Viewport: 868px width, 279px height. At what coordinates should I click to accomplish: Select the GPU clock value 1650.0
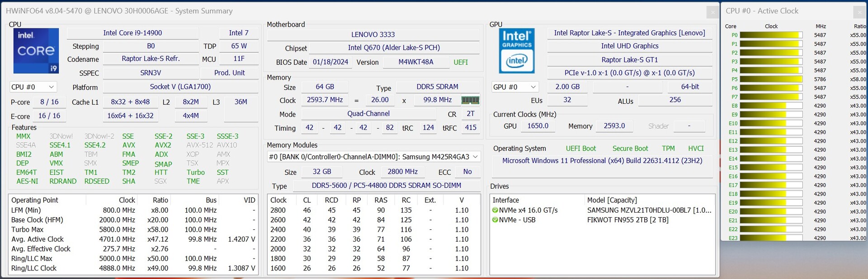coord(538,126)
